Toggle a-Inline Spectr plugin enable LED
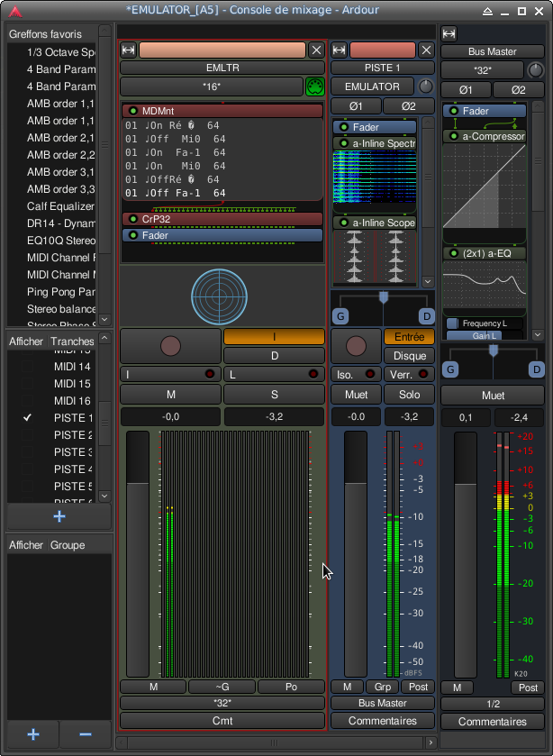This screenshot has height=756, width=553. point(344,143)
